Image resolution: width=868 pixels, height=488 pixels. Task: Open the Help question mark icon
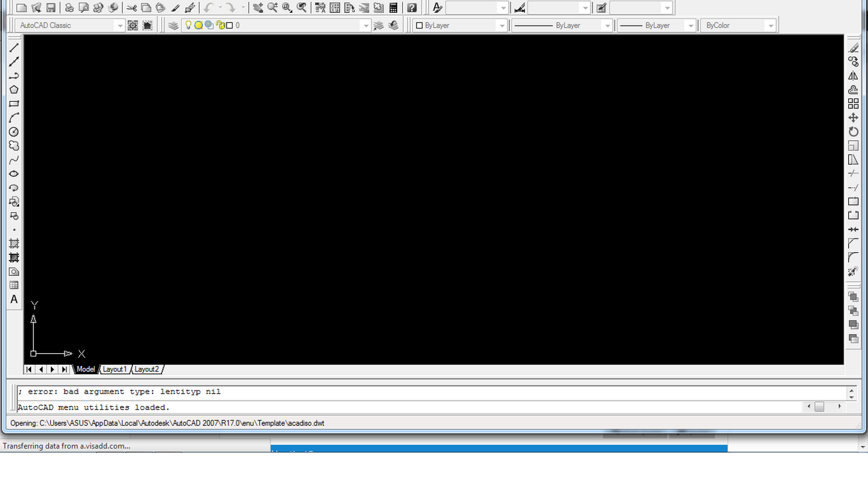[412, 8]
